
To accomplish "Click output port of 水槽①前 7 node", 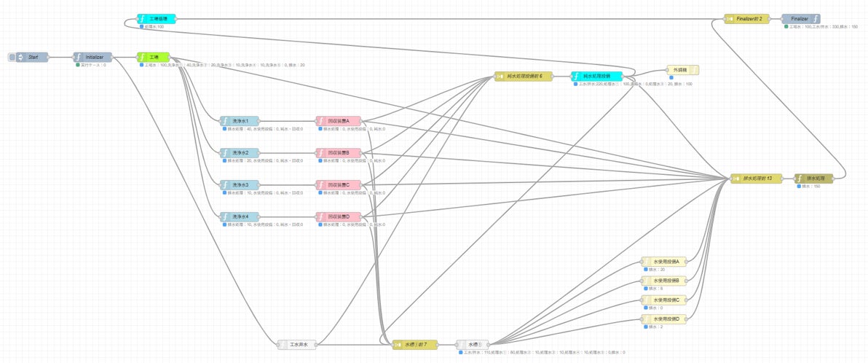I will click(438, 345).
